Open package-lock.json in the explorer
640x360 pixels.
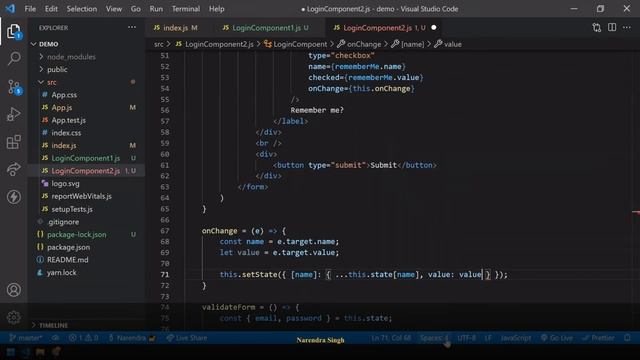(x=76, y=234)
